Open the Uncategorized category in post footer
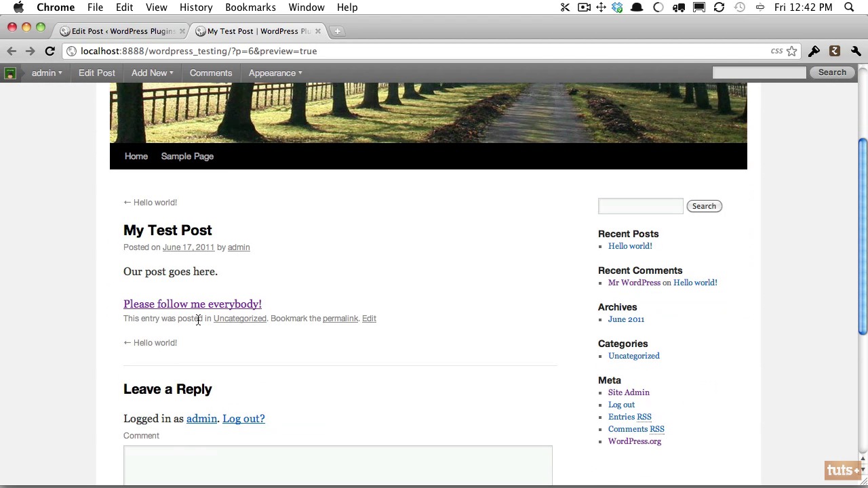 pyautogui.click(x=240, y=319)
